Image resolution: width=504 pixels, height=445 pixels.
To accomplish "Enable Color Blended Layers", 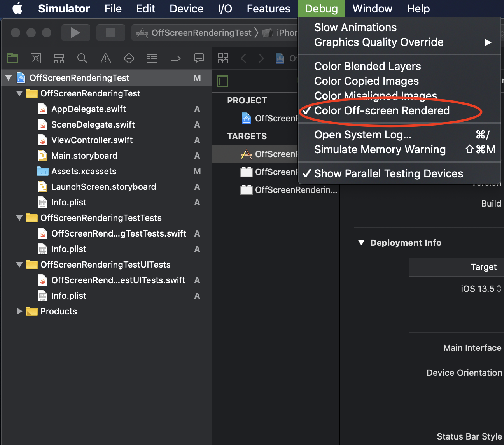I will pyautogui.click(x=399, y=66).
